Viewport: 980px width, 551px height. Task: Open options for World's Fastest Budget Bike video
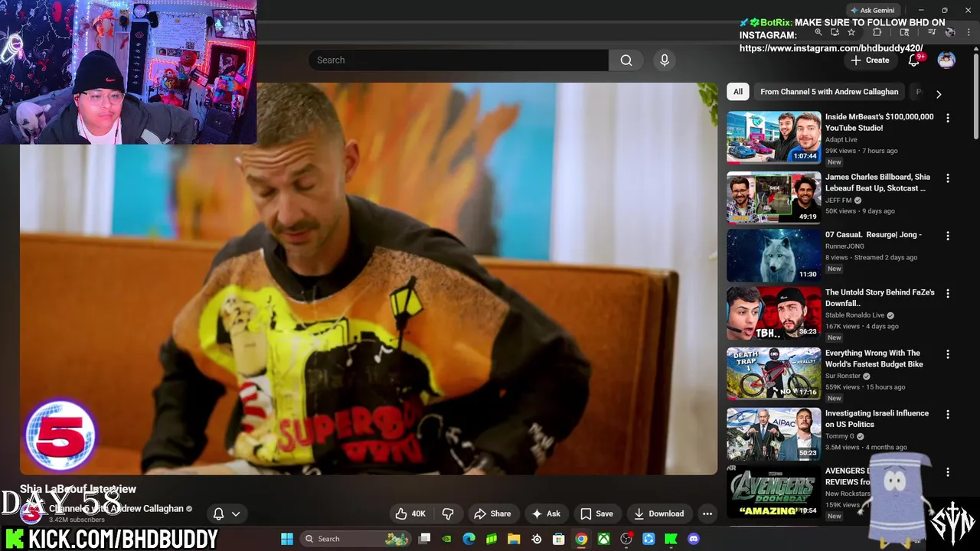click(x=948, y=354)
